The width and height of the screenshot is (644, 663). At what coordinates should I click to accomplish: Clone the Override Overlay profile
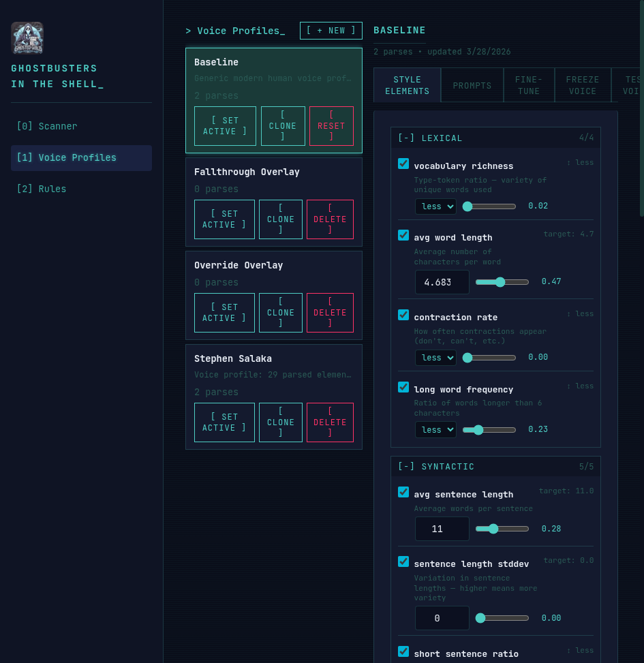pos(280,312)
